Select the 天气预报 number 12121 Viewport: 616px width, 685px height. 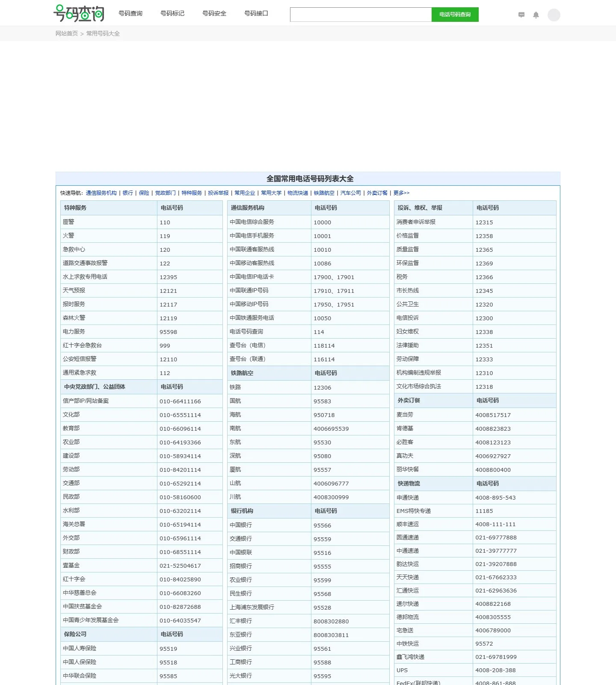[168, 291]
